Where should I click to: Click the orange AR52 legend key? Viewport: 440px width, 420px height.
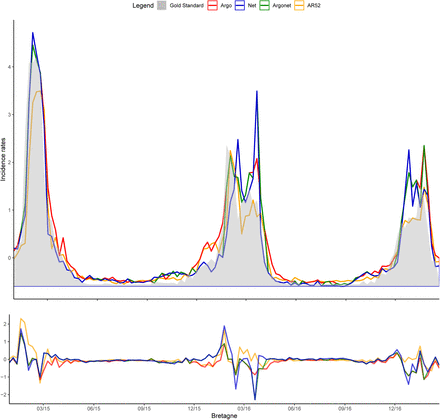tap(299, 6)
